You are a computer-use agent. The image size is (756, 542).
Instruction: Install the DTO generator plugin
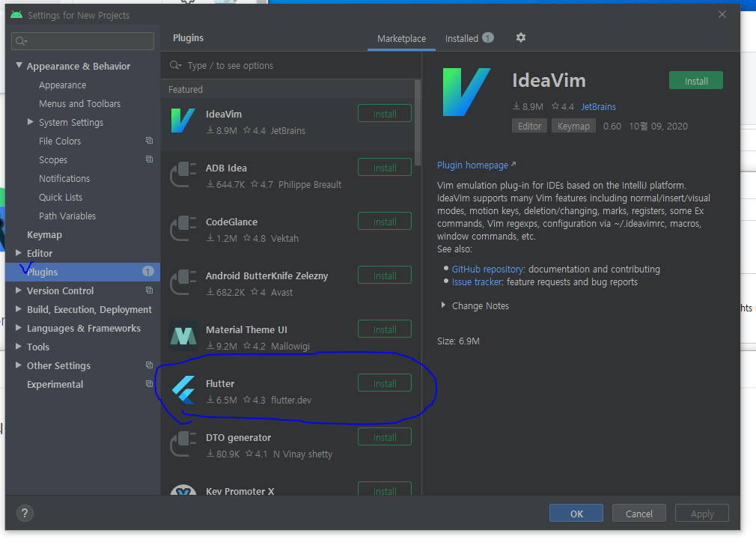tap(385, 437)
